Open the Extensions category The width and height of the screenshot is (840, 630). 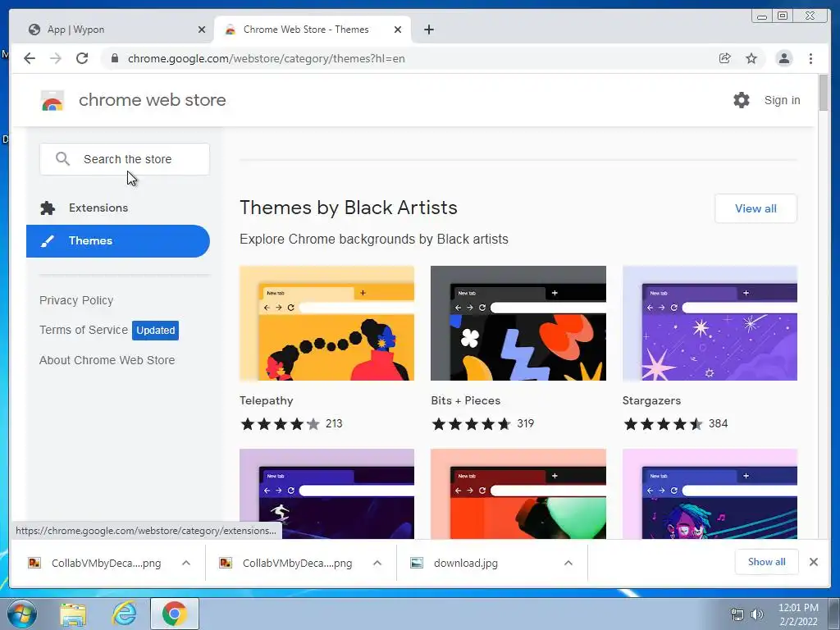118,208
